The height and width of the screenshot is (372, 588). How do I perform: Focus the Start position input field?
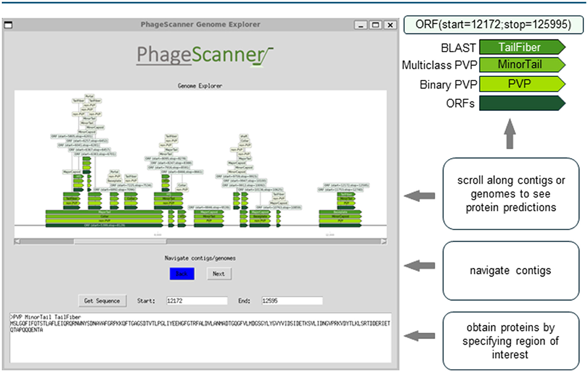coord(197,301)
